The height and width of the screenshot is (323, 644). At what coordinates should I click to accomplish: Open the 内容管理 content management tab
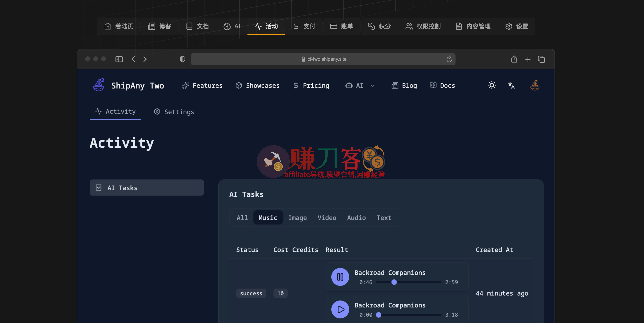coord(473,26)
